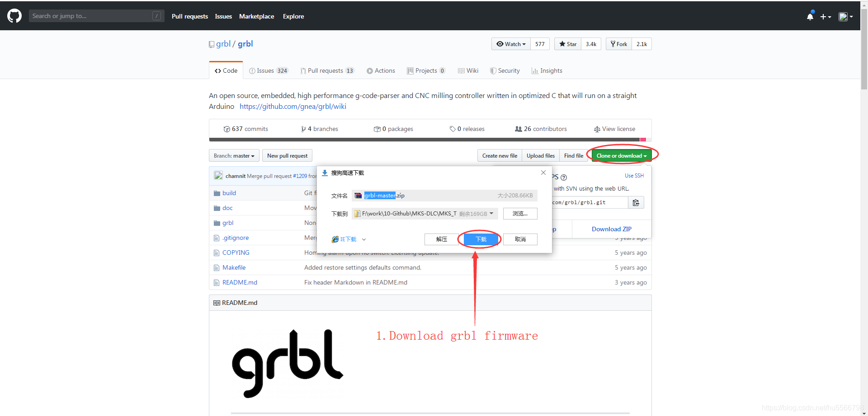Open the #1209 pull request link
The height and width of the screenshot is (416, 868).
pyautogui.click(x=300, y=176)
